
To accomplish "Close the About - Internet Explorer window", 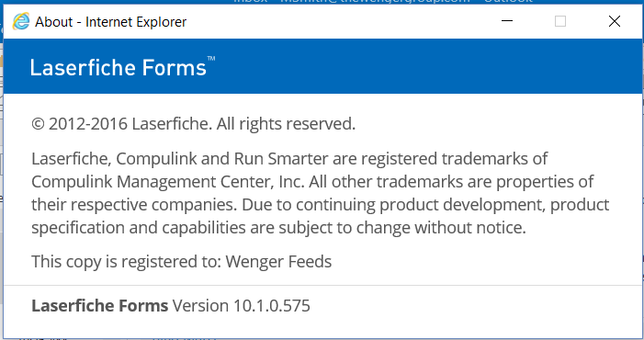I will pos(615,21).
